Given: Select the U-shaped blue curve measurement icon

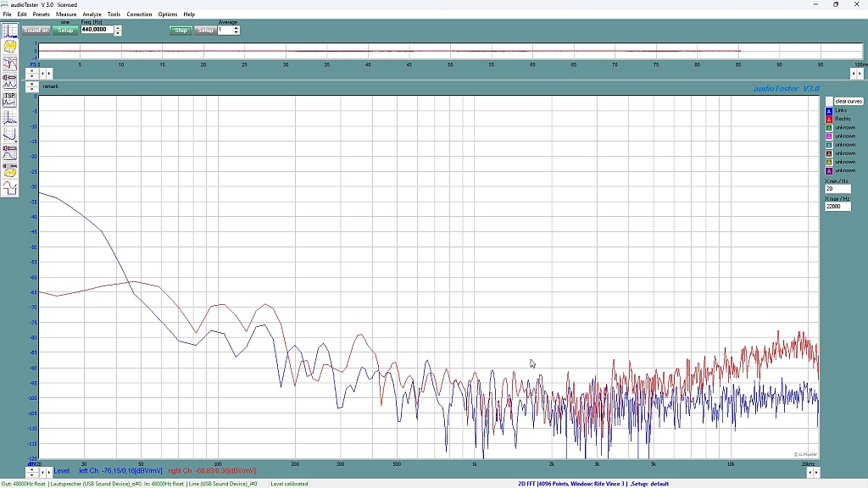Looking at the screenshot, I should pos(9,135).
